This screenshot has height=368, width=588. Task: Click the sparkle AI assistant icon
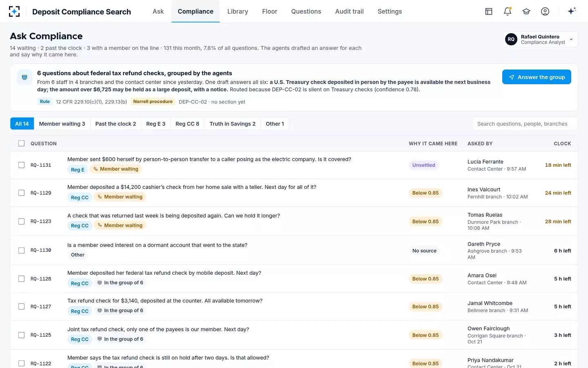572,11
